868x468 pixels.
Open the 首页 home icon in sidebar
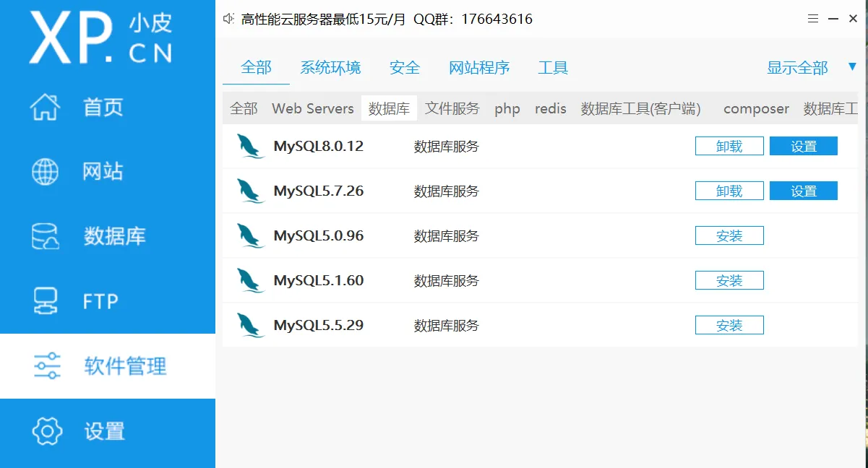(x=46, y=108)
